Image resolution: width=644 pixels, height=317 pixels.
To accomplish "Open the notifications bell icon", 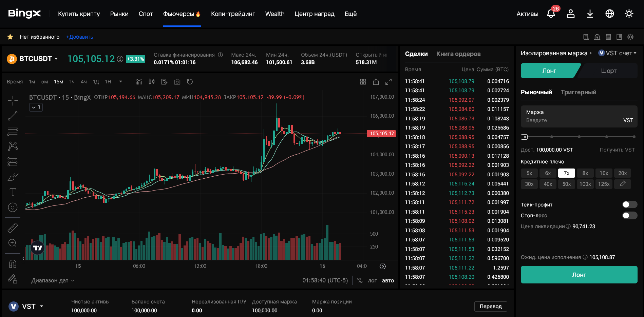I will coord(551,14).
